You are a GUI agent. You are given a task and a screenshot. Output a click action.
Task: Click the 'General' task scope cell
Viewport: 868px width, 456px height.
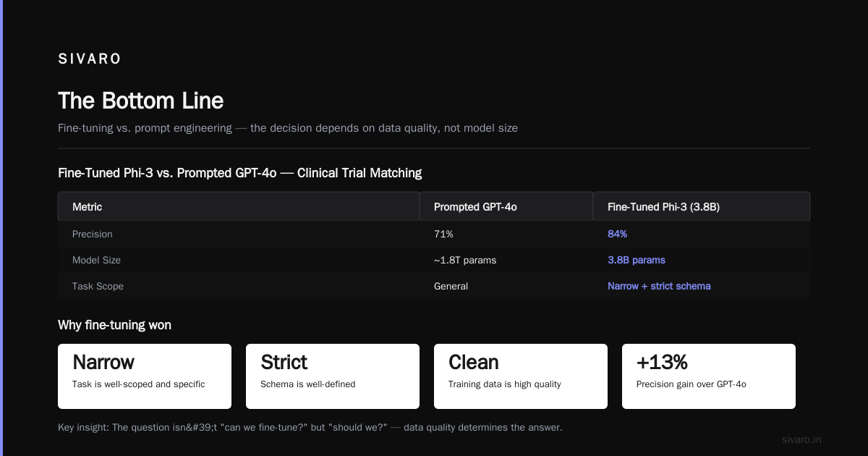451,287
